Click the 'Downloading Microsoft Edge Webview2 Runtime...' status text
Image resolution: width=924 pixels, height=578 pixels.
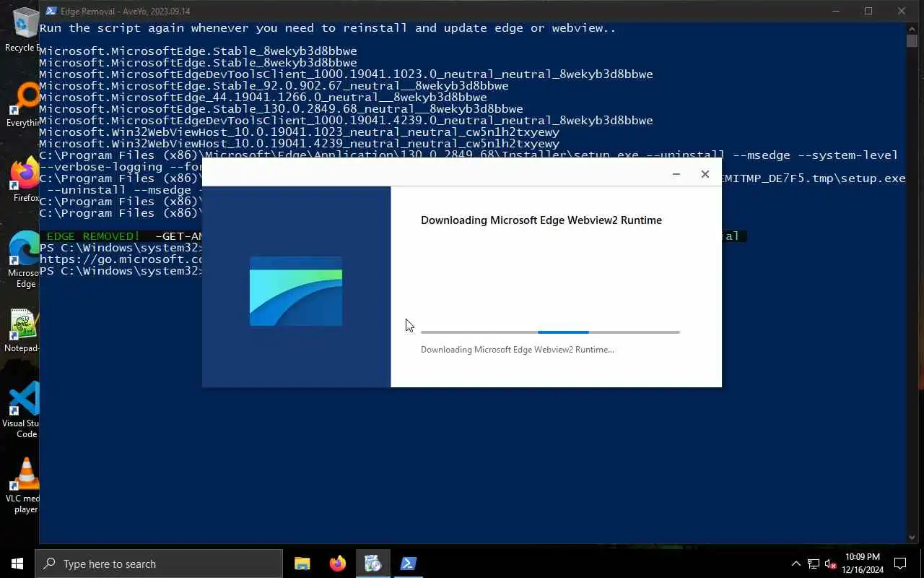coord(518,350)
